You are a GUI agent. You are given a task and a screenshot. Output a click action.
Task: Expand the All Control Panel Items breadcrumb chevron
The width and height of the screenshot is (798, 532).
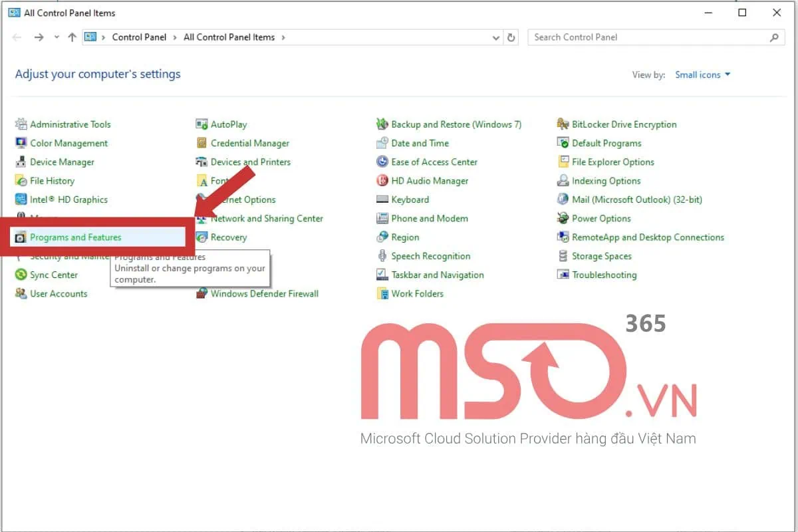(283, 38)
